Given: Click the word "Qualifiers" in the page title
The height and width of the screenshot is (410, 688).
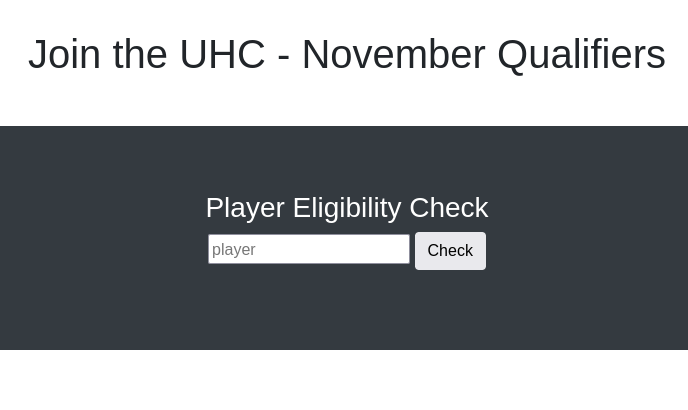Looking at the screenshot, I should point(581,54).
